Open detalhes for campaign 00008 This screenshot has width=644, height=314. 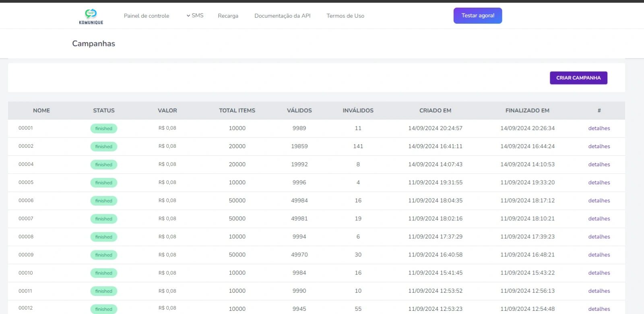[599, 237]
